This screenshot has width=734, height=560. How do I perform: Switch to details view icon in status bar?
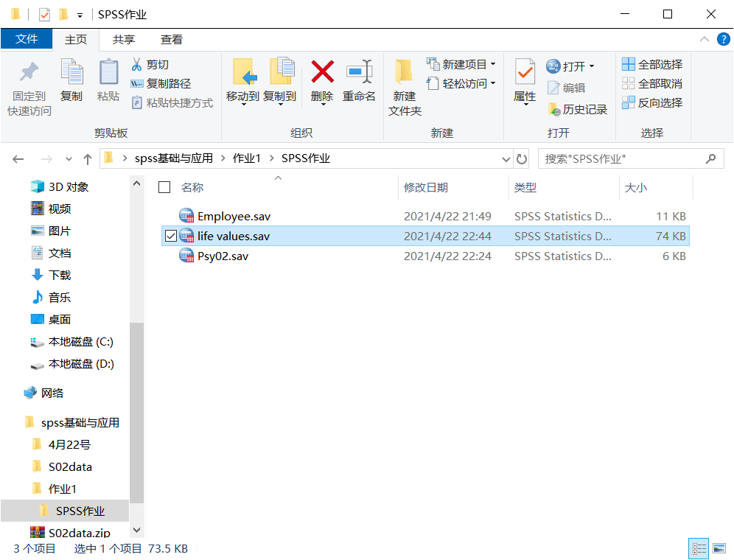point(699,548)
